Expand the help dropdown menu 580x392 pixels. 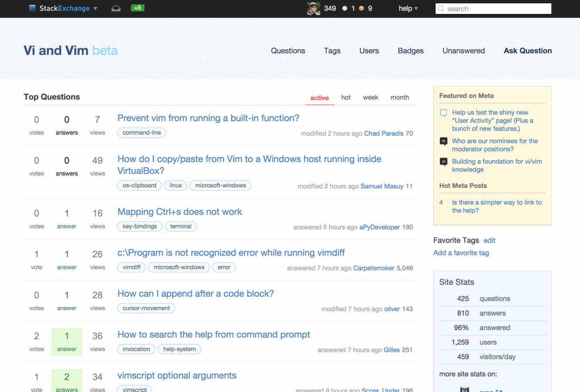(408, 8)
